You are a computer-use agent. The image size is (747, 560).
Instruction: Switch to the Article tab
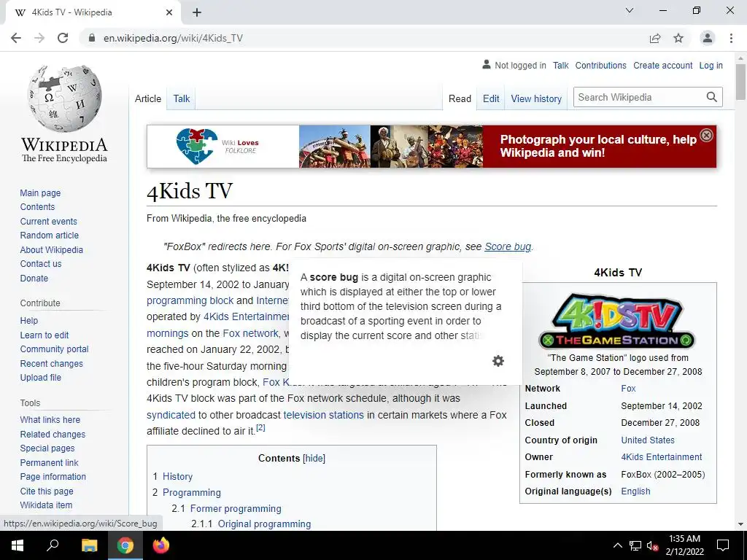coord(148,98)
